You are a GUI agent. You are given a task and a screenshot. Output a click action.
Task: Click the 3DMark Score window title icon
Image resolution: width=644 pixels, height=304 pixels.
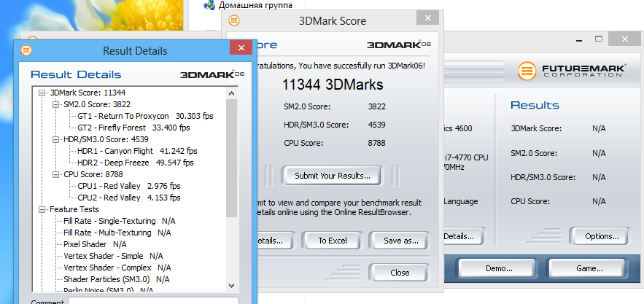coord(234,20)
